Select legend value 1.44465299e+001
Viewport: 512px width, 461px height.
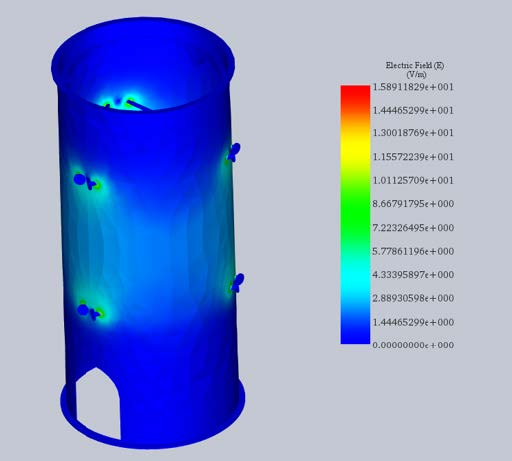413,110
